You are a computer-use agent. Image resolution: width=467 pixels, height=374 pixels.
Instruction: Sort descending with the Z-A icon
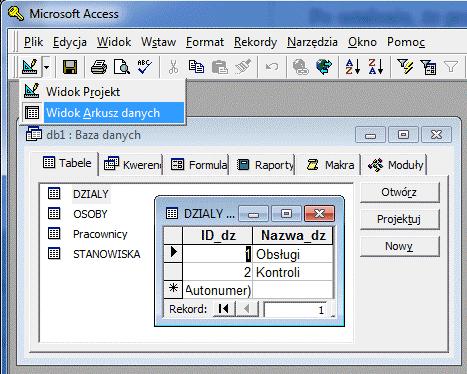(x=376, y=67)
